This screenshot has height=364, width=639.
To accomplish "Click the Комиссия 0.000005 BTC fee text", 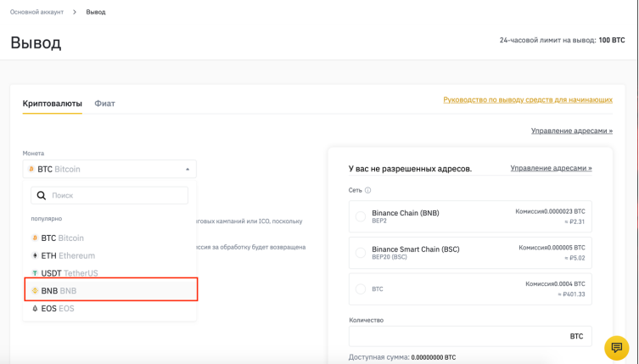I will pyautogui.click(x=552, y=248).
